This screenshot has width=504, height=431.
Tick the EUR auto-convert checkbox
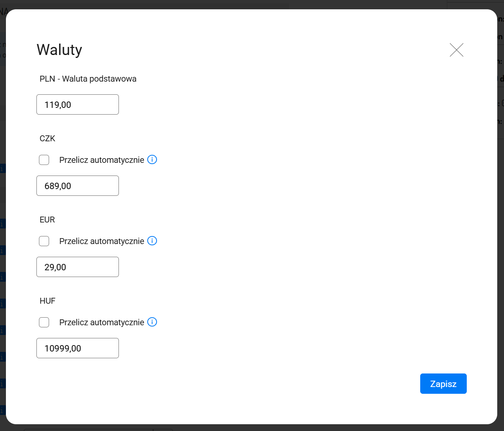tap(44, 241)
